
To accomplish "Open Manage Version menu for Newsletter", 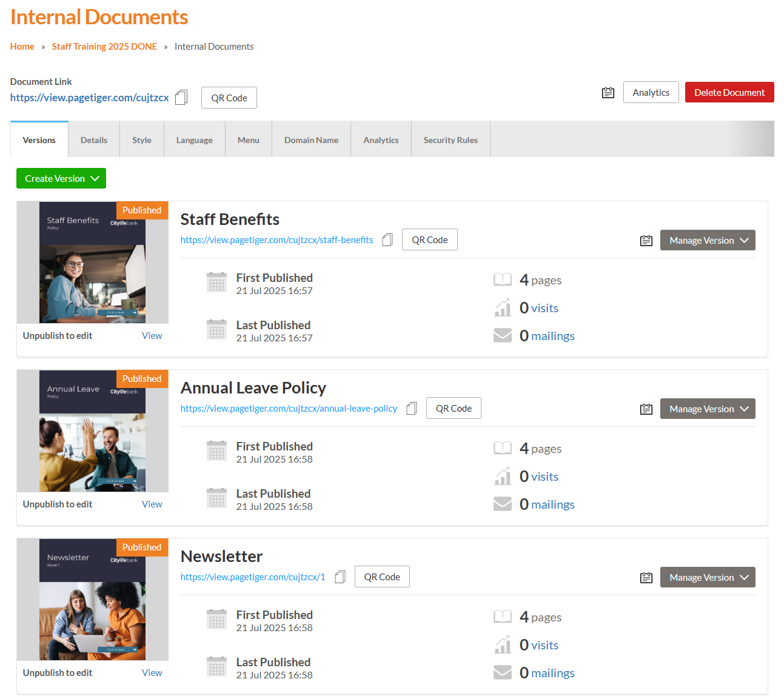I will 707,578.
